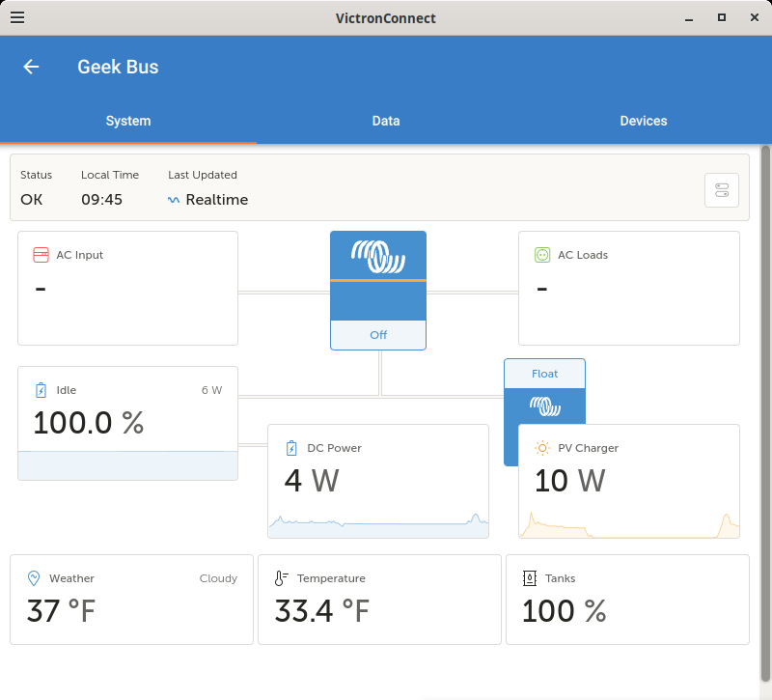The height and width of the screenshot is (700, 772).
Task: Click the battery icon next to Idle
Action: coord(41,390)
